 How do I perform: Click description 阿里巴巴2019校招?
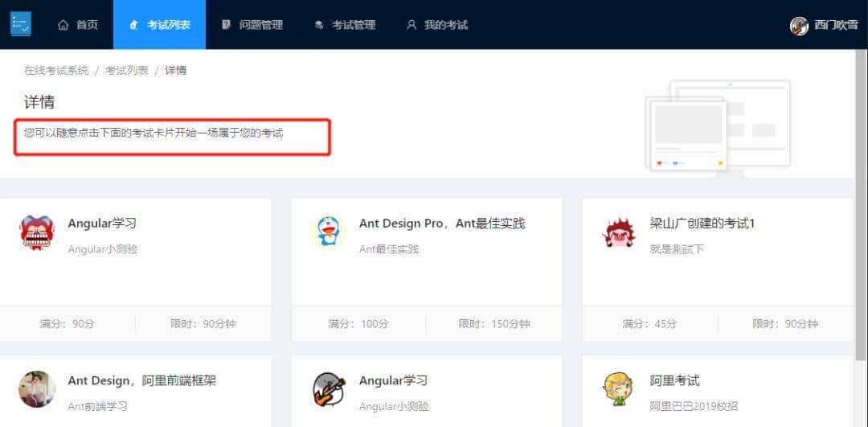[694, 407]
